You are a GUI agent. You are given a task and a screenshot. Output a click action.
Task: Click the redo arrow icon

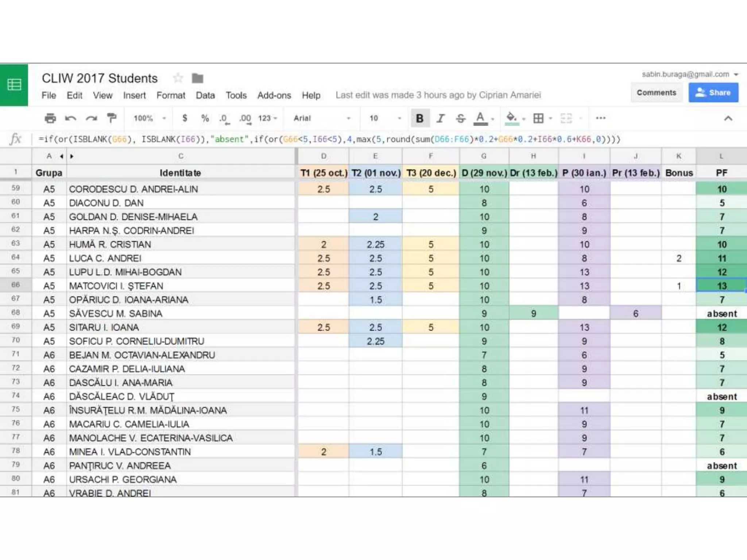(91, 118)
